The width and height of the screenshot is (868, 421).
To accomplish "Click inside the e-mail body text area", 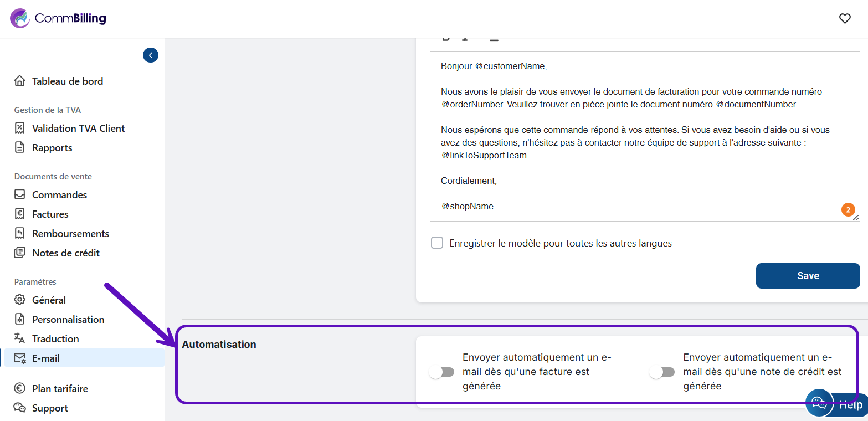I will (x=645, y=136).
